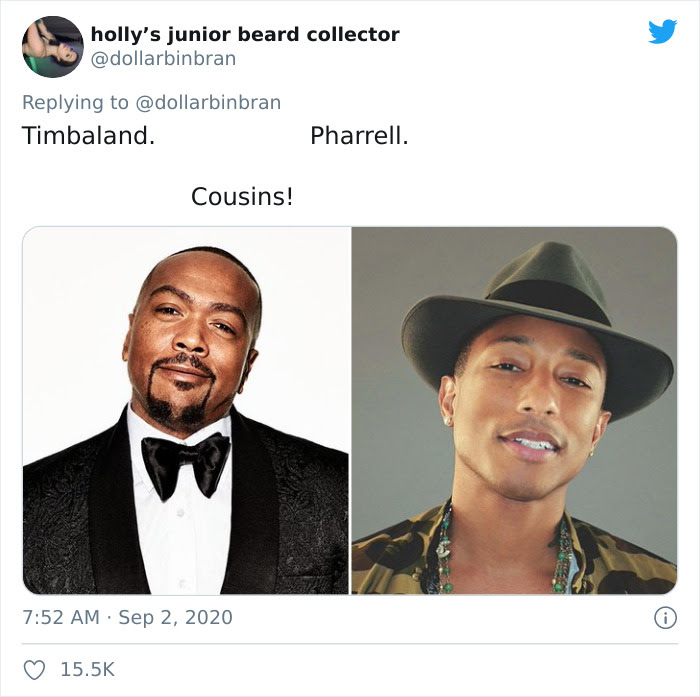
Task: Open the circled info icon
Action: [666, 618]
